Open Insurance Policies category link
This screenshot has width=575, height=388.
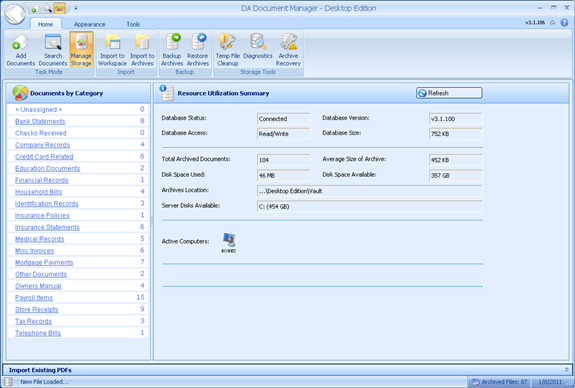(42, 215)
